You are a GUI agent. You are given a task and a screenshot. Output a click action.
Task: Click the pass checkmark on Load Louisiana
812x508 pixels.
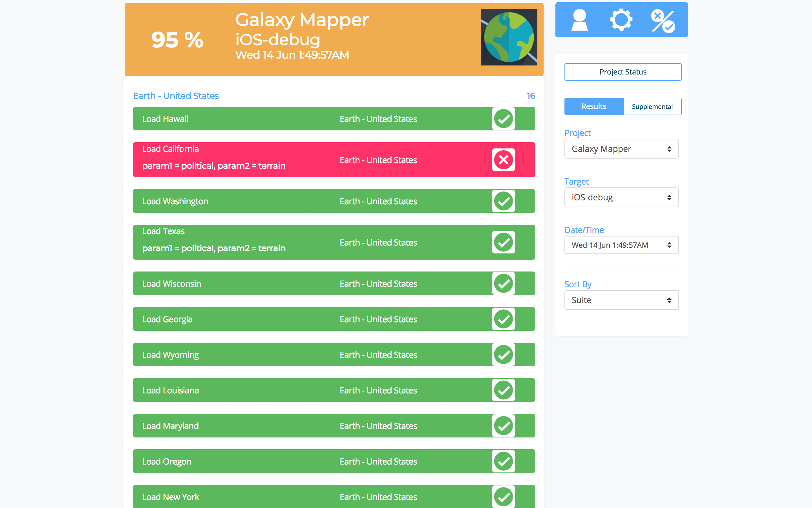[503, 390]
